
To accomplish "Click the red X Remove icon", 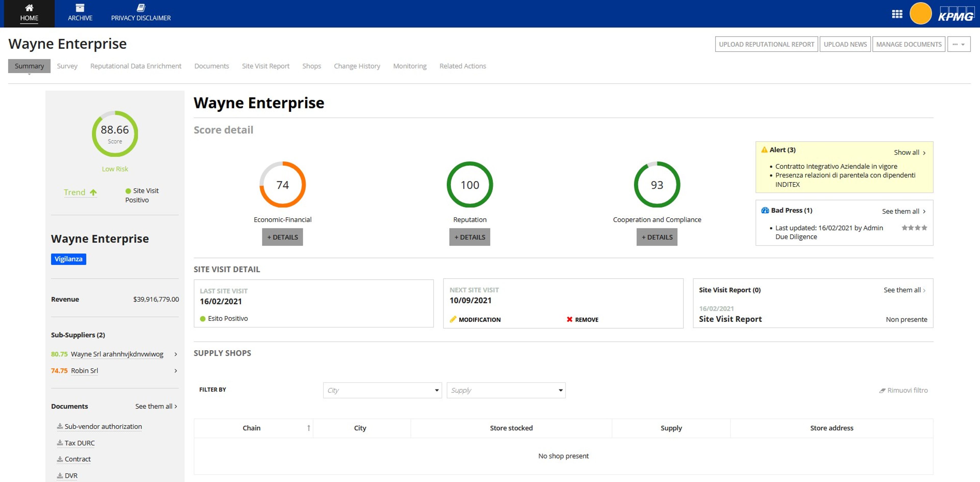I will (x=570, y=319).
